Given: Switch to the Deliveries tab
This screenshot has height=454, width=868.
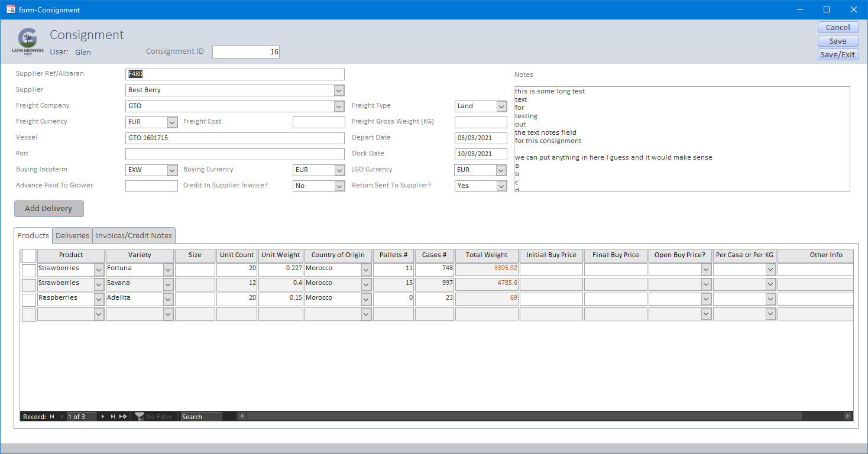Looking at the screenshot, I should [x=72, y=235].
